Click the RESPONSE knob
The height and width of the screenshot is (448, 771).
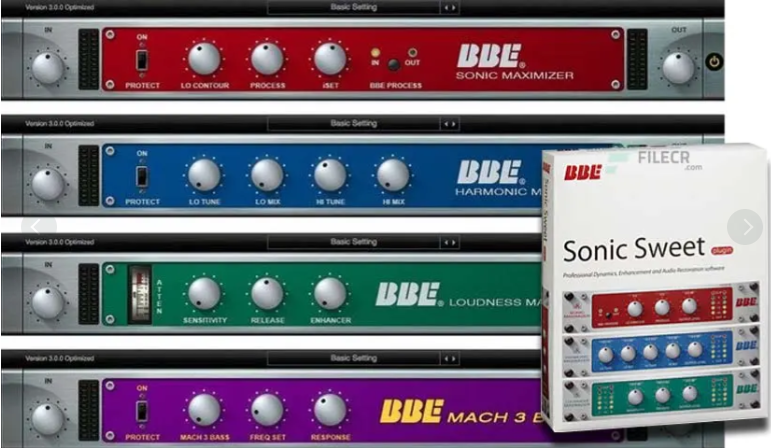pos(330,410)
